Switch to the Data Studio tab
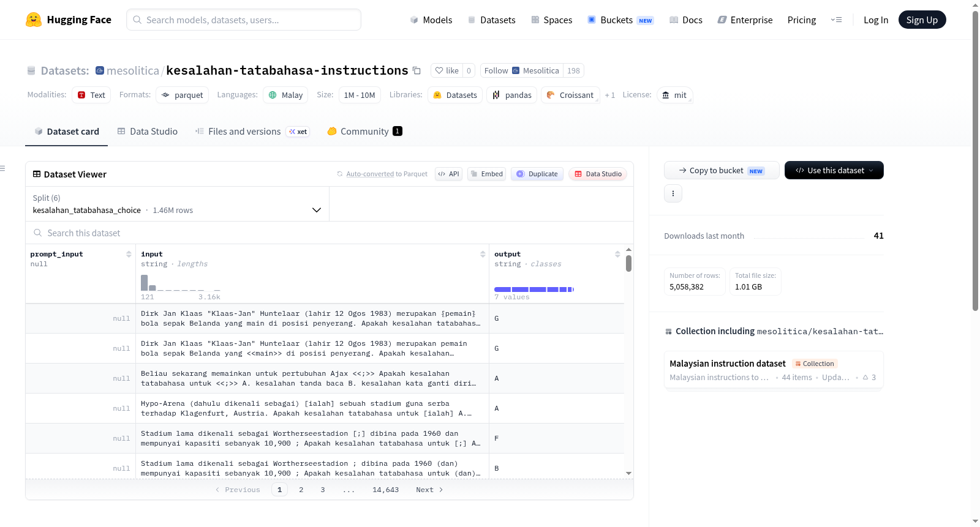The image size is (980, 527). (148, 131)
